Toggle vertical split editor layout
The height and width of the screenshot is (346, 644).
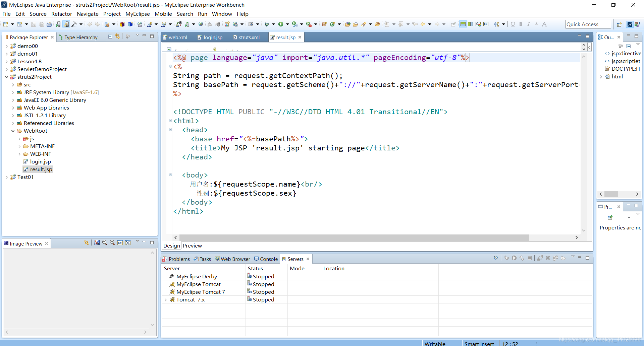pos(471,24)
